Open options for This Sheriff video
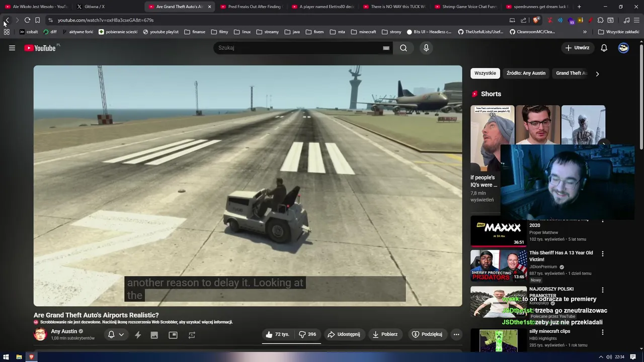The height and width of the screenshot is (362, 644). pos(603,254)
